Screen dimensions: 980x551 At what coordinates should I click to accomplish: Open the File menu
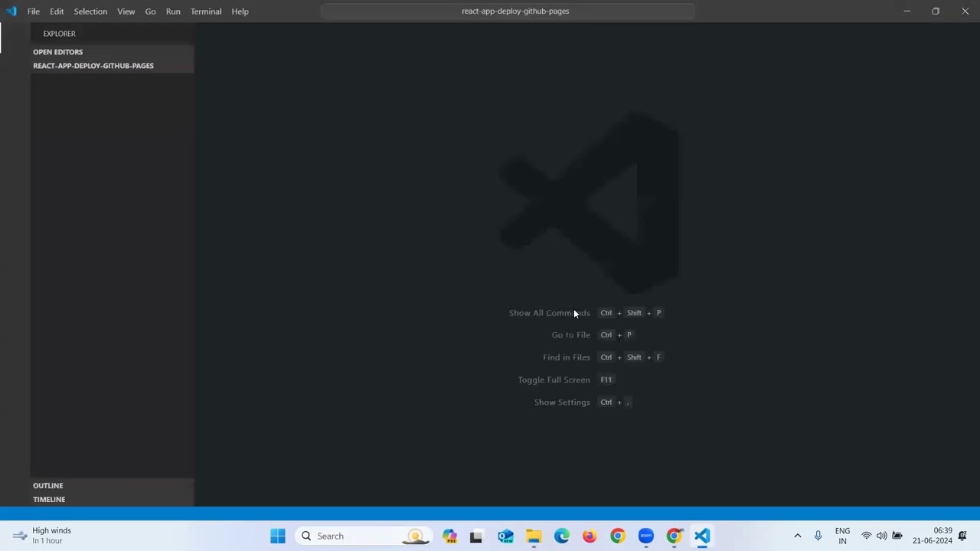point(34,11)
